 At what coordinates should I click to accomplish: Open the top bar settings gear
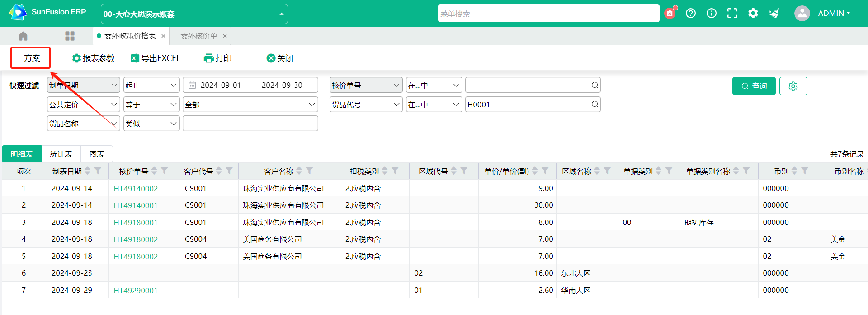[x=753, y=13]
